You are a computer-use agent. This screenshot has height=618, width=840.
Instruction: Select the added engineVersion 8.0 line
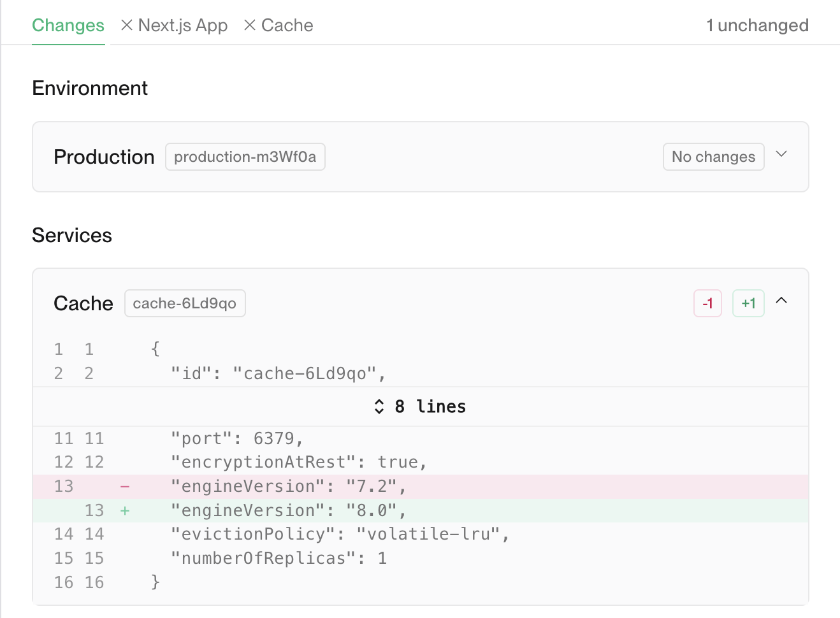coord(288,511)
